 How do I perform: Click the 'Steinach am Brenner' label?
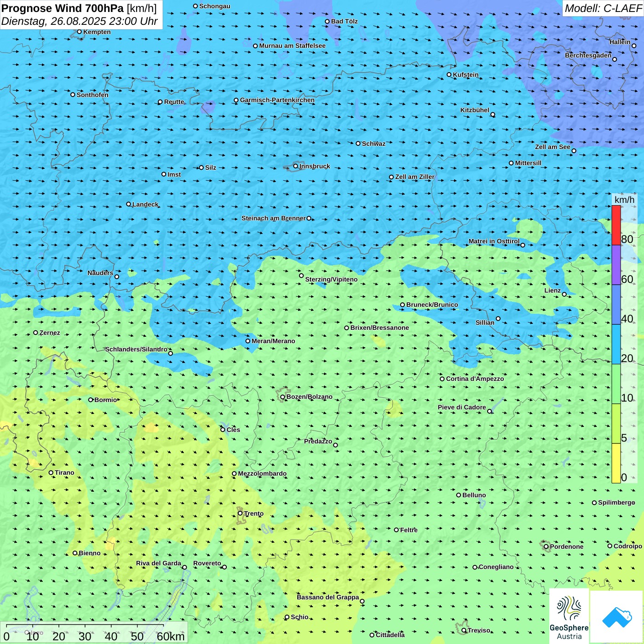[274, 218]
